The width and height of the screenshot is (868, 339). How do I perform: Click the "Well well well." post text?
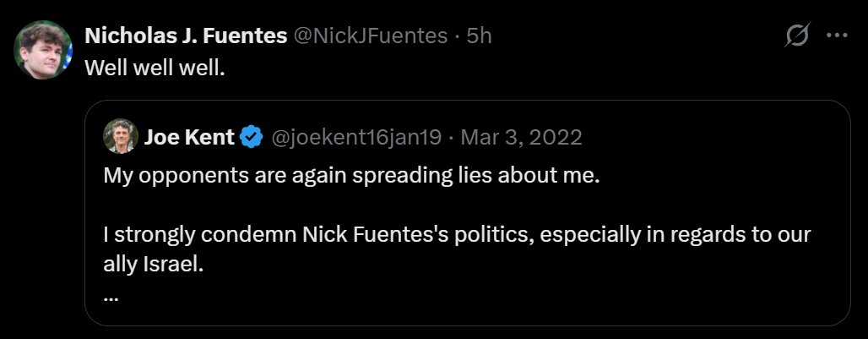155,67
